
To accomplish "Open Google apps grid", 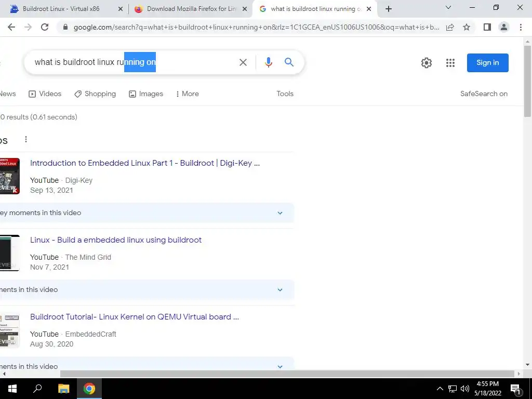I will [450, 63].
